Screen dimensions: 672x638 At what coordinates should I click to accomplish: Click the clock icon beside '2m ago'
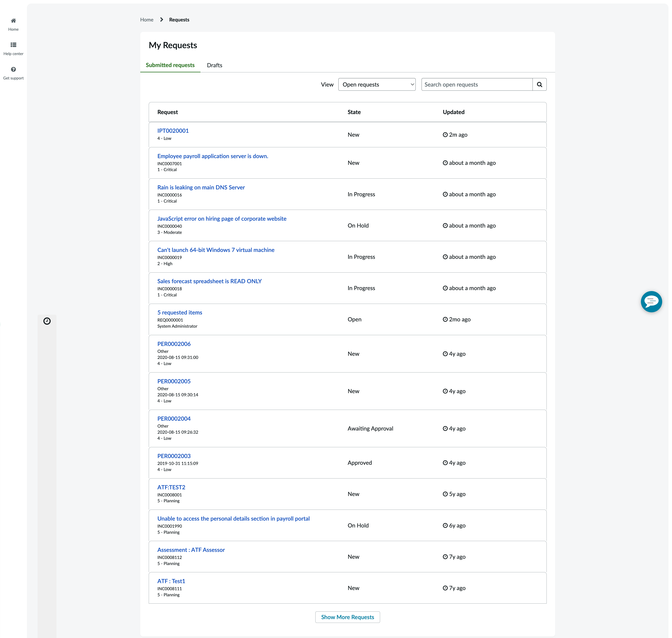[x=445, y=135]
